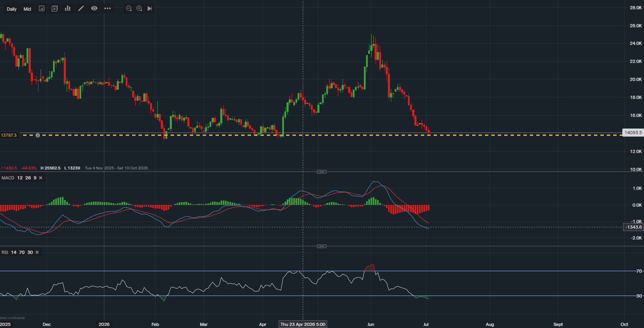Edit the MACD signal period 9
Screen dimensions: 644x328
coord(35,178)
